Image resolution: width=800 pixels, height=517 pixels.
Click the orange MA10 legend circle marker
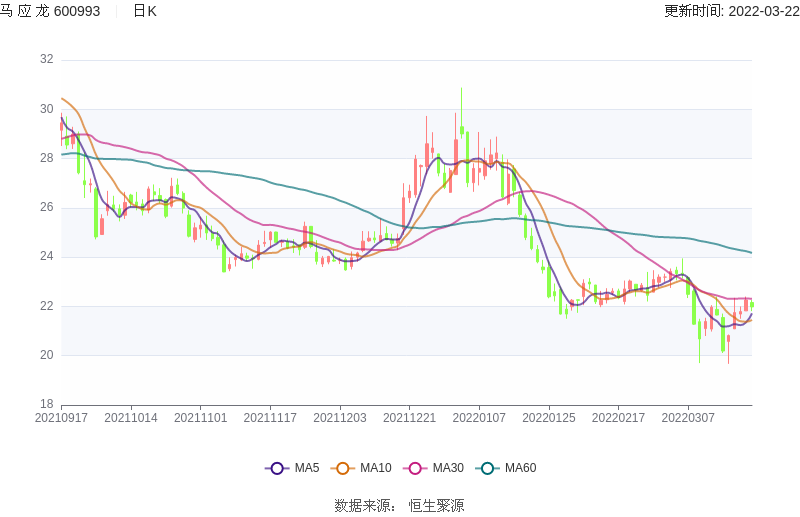(343, 468)
